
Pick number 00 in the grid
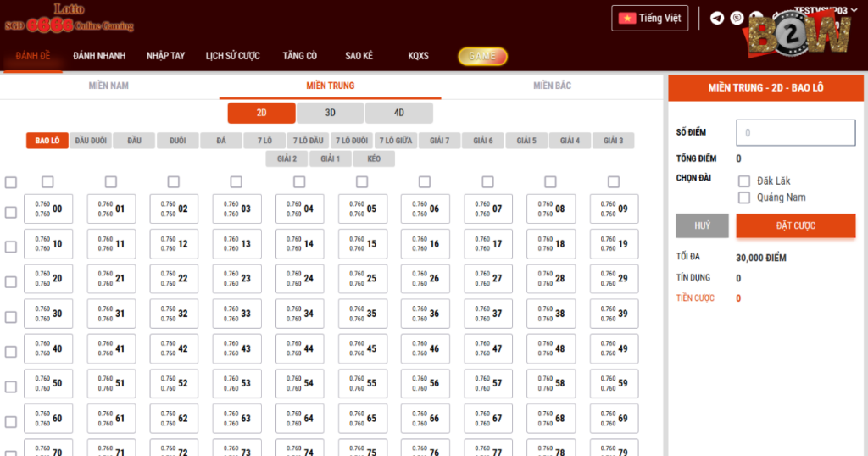pyautogui.click(x=48, y=209)
